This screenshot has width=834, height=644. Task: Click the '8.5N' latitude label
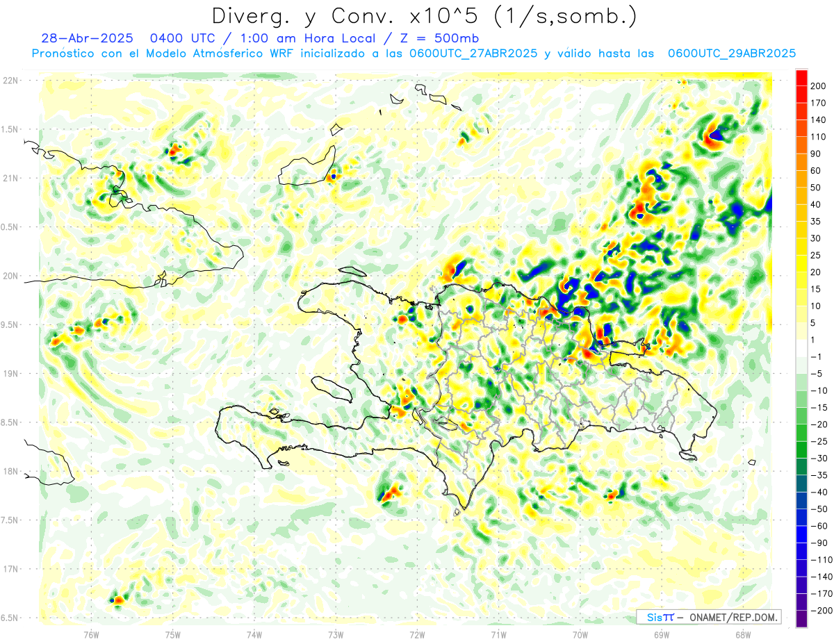tap(10, 422)
